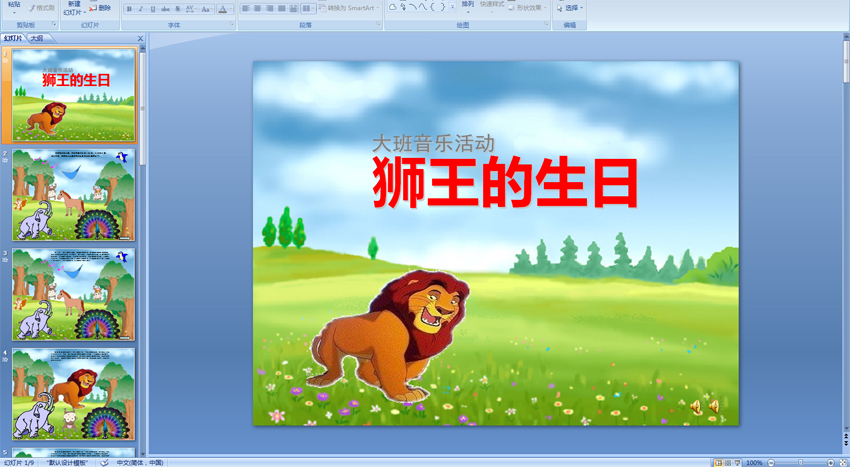This screenshot has width=850, height=467.
Task: Open Paragraph (段落) group dialog launcher
Action: pyautogui.click(x=378, y=24)
